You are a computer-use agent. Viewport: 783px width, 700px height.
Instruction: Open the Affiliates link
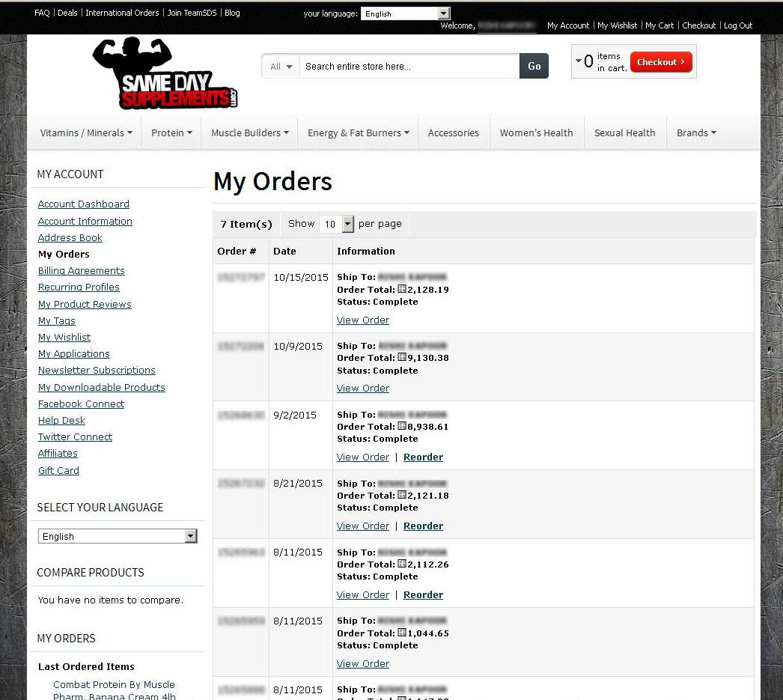click(x=58, y=454)
